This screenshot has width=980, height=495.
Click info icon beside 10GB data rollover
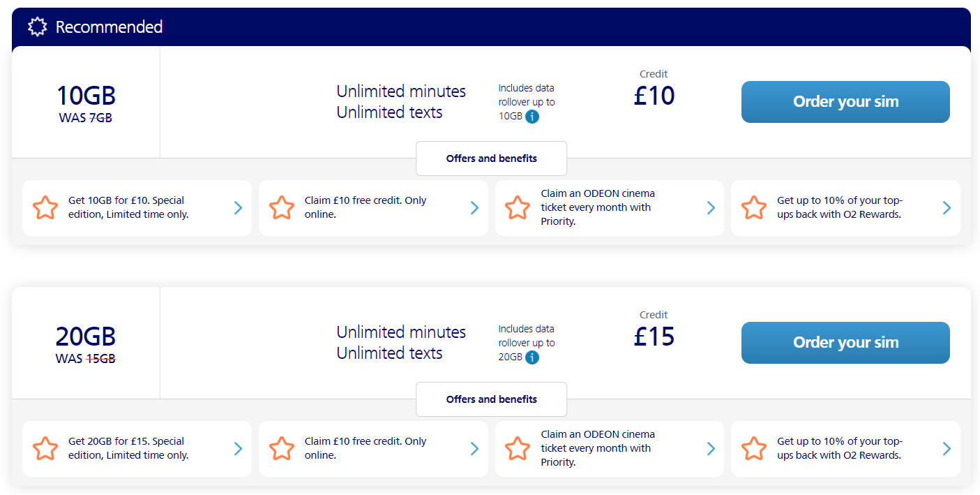pyautogui.click(x=532, y=117)
